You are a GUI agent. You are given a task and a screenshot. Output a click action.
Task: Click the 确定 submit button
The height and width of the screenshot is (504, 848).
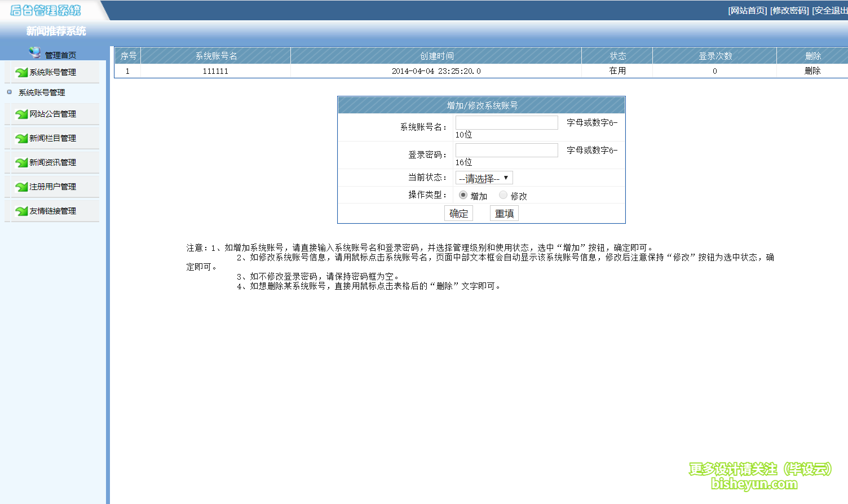(458, 213)
